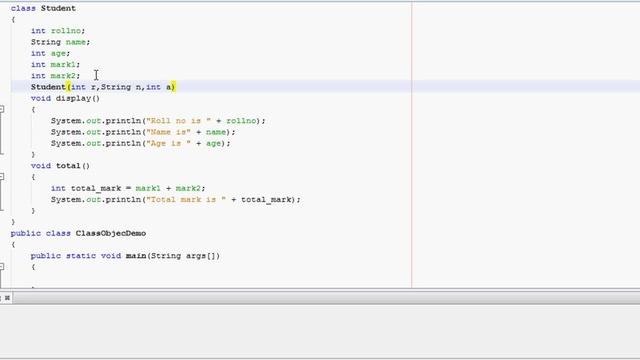Place cursor on 'String name;' field declaration

pyautogui.click(x=60, y=42)
